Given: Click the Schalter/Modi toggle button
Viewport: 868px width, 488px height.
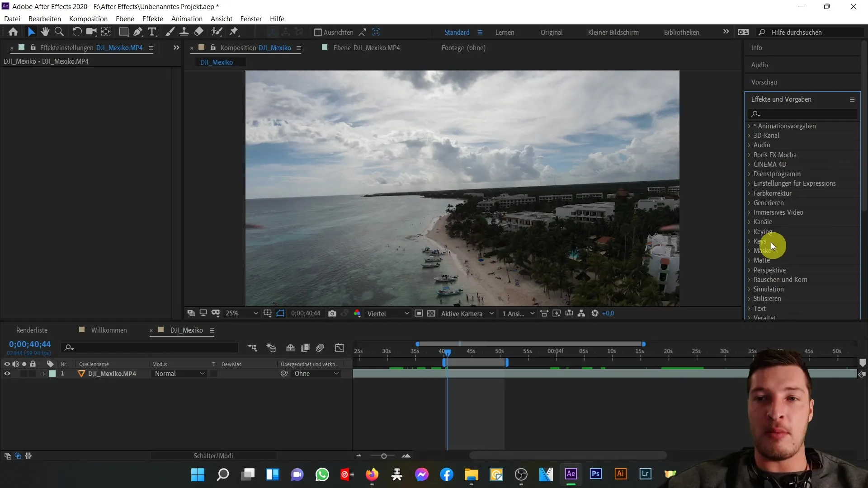Looking at the screenshot, I should 213,456.
